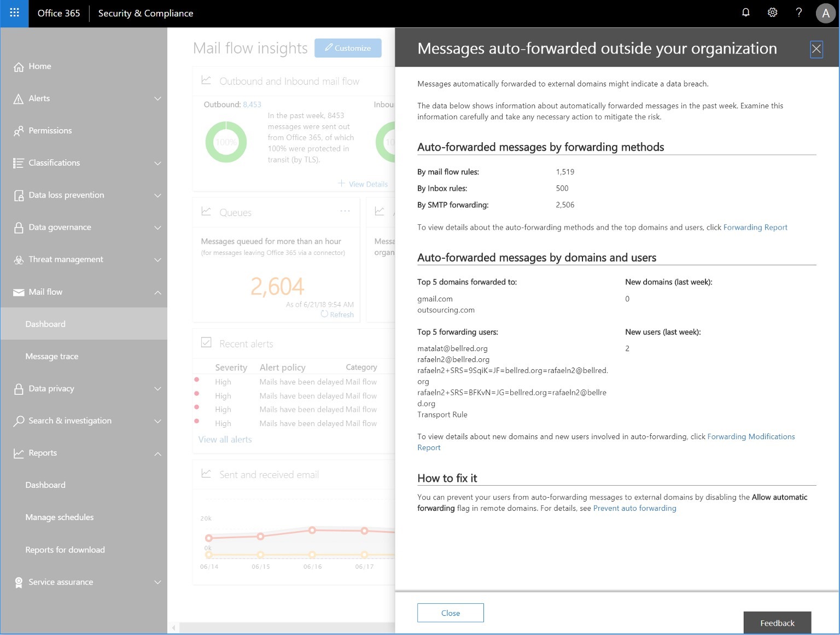Expand the Service assurance chevron

pos(157,582)
